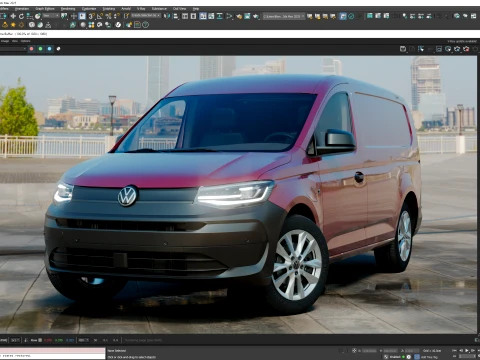Viewport: 480px width, 360px height.
Task: Open the Scene Explorer toolbar icon
Action: click(x=185, y=16)
